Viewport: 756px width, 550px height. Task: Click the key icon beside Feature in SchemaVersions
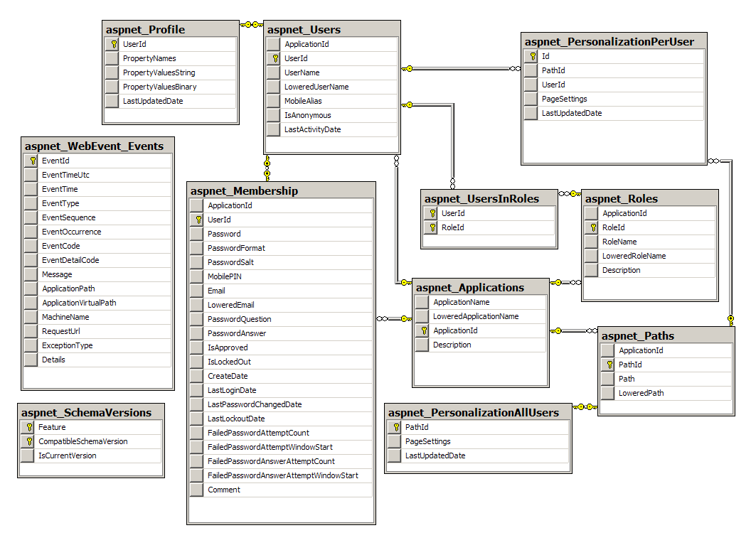tap(29, 427)
